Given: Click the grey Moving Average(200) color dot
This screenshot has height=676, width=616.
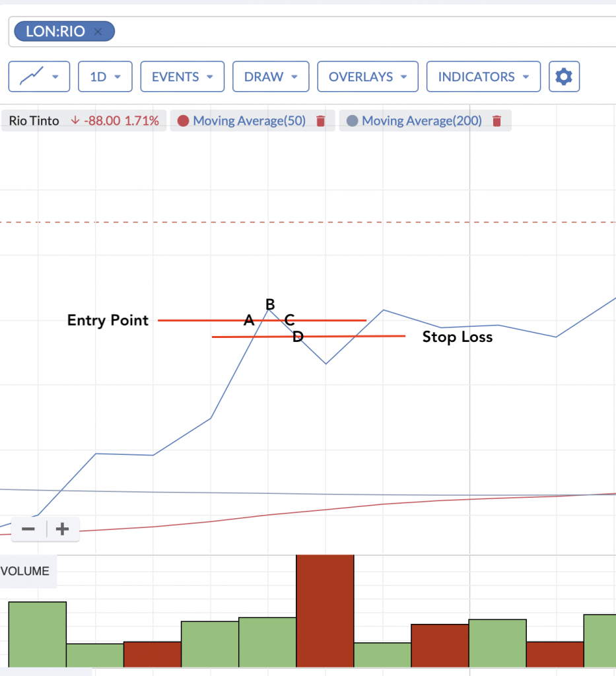Looking at the screenshot, I should pos(353,121).
